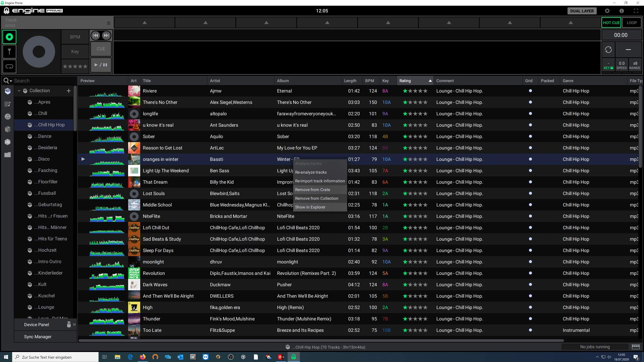
Task: Open the Rekordbox library sidebar icon
Action: (7, 142)
